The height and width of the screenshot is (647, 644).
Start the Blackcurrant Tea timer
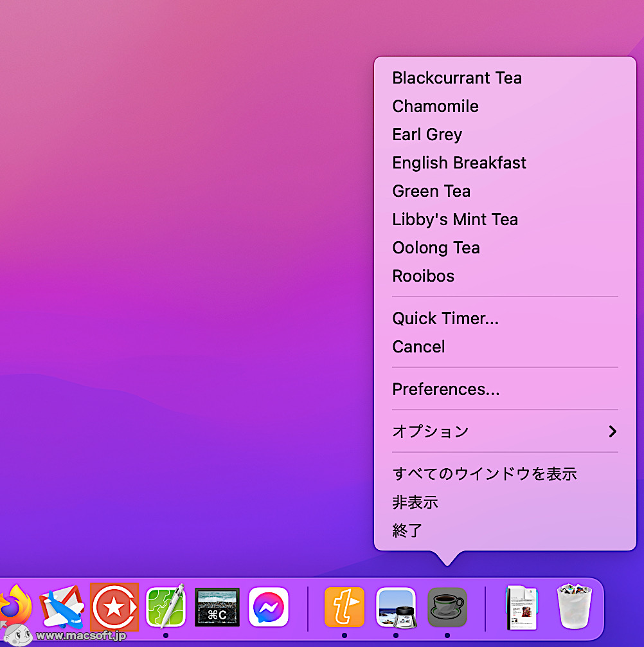[505, 78]
